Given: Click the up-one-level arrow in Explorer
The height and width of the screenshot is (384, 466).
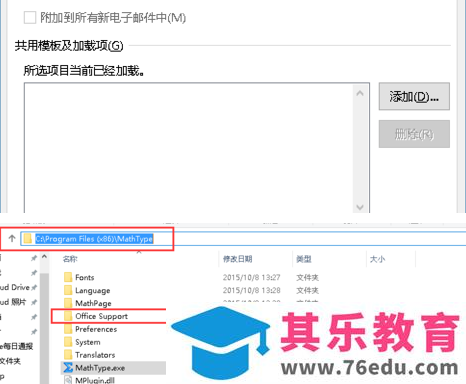Looking at the screenshot, I should click(x=12, y=238).
